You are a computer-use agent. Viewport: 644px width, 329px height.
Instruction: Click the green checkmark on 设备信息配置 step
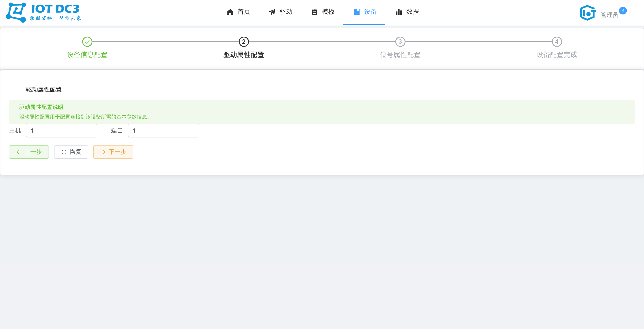click(x=87, y=42)
